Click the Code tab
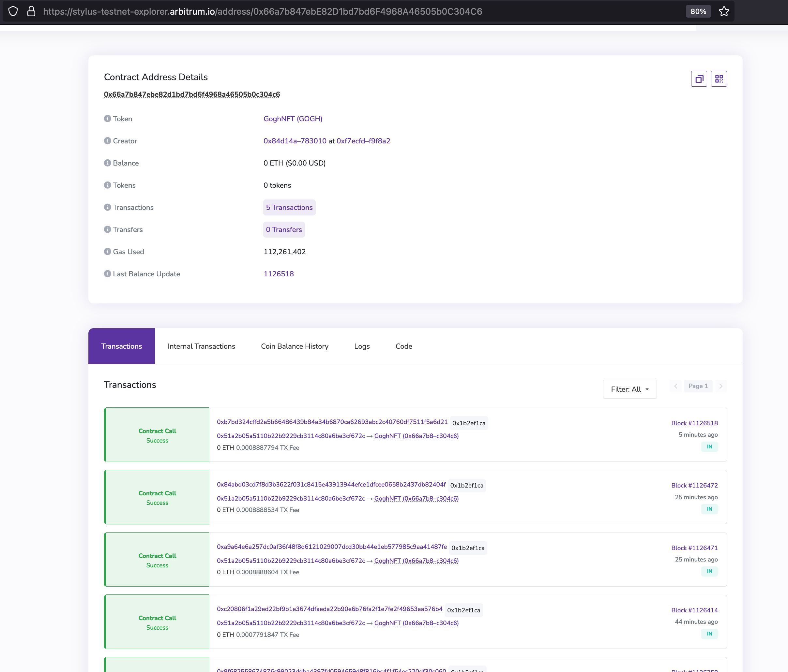 (x=402, y=346)
